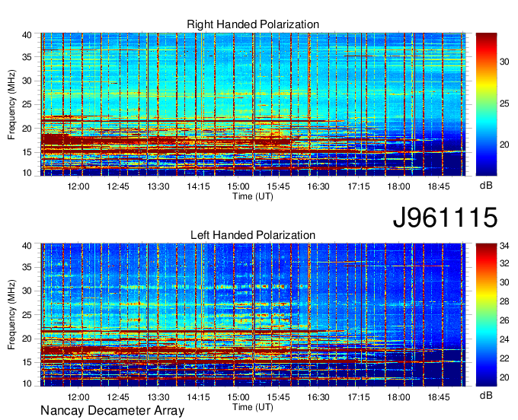Click the "Frequency (MHz)" label of the lower plot
This screenshot has width=518, height=420.
(x=11, y=315)
